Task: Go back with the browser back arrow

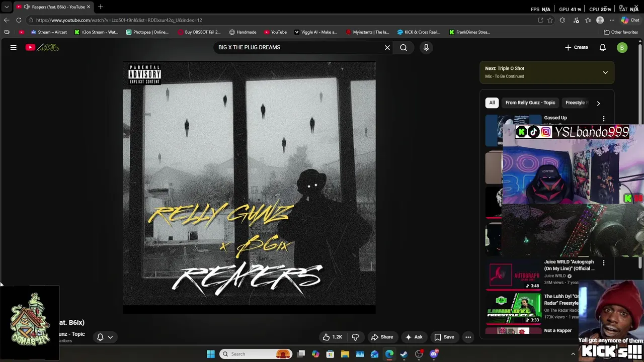Action: click(x=7, y=20)
